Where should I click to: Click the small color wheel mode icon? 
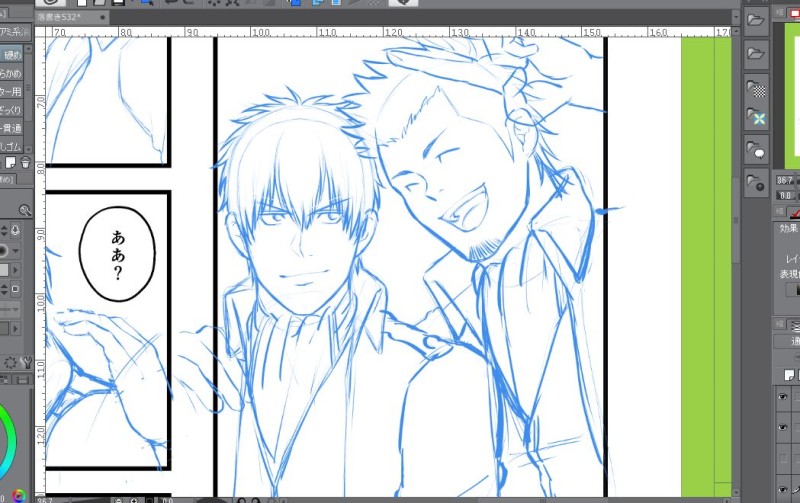coord(18,495)
